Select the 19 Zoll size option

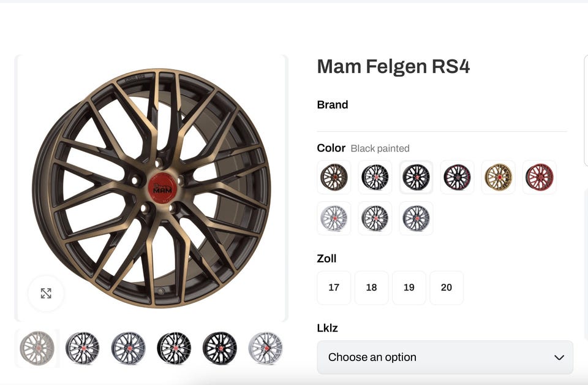409,288
